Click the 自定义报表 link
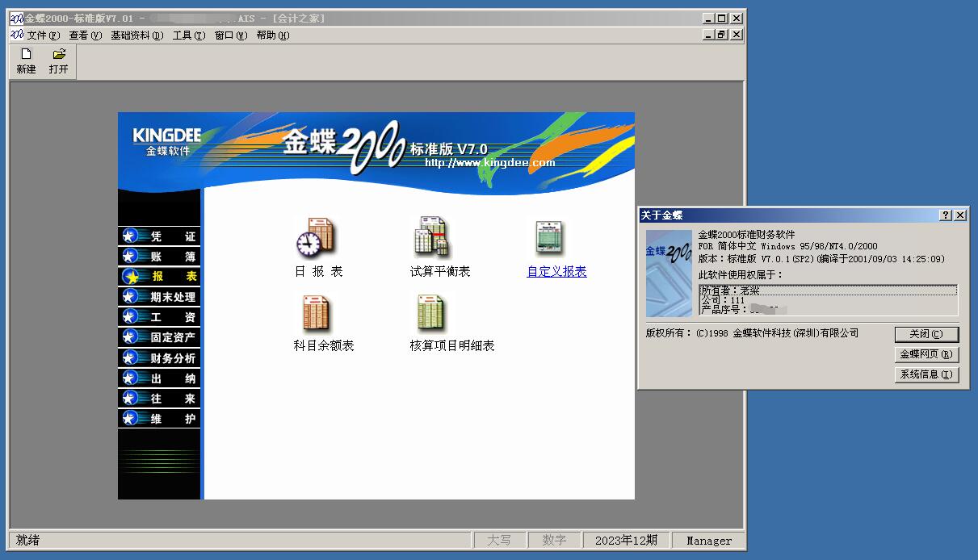978x560 pixels. tap(556, 272)
